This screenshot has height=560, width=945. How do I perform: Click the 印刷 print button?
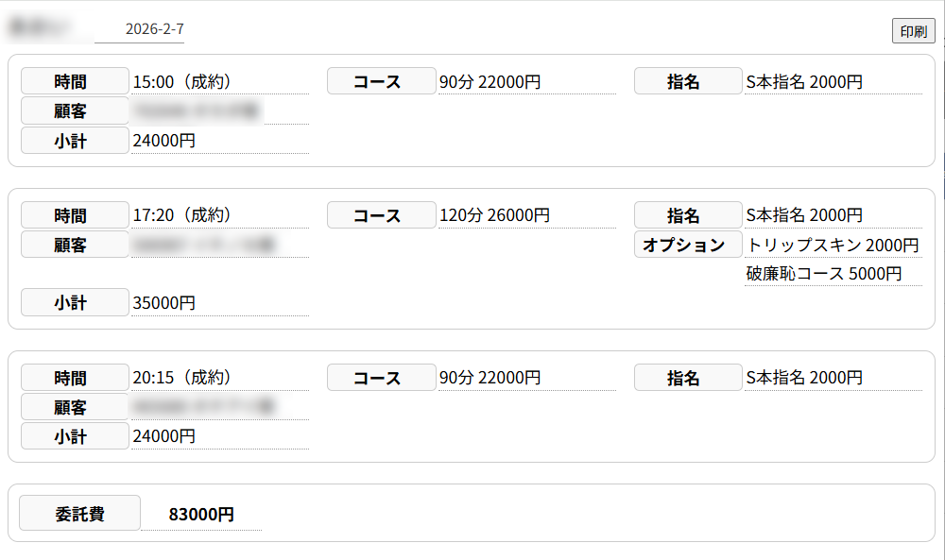pyautogui.click(x=913, y=31)
